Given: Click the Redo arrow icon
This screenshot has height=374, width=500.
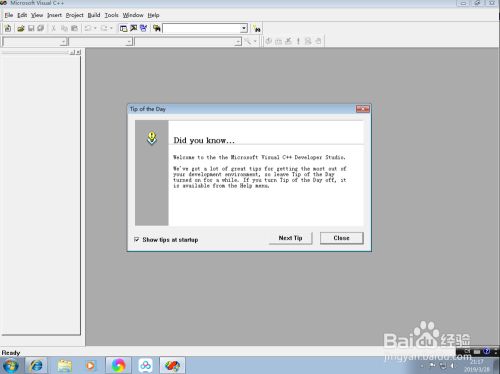Looking at the screenshot, I should [x=104, y=28].
